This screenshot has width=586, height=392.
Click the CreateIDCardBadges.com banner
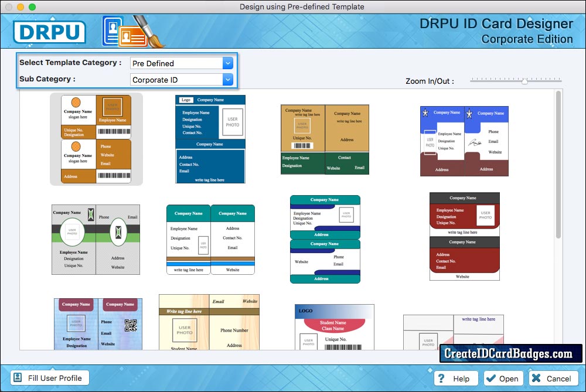(510, 353)
